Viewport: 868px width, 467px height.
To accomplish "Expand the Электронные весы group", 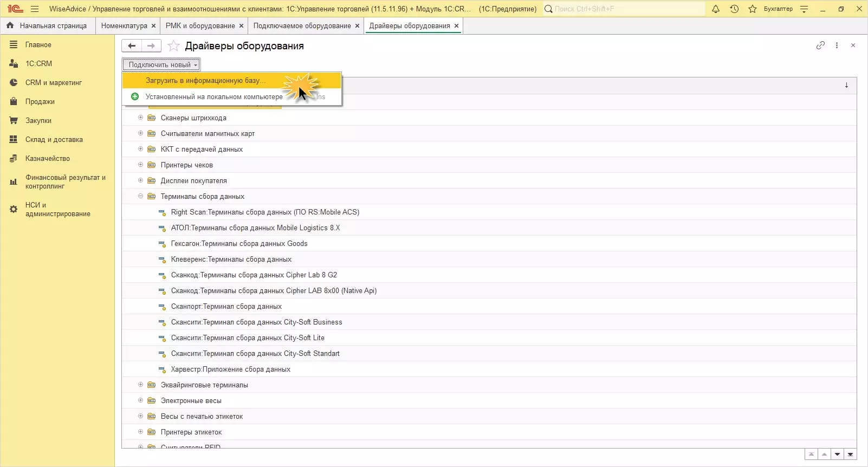I will click(x=140, y=400).
